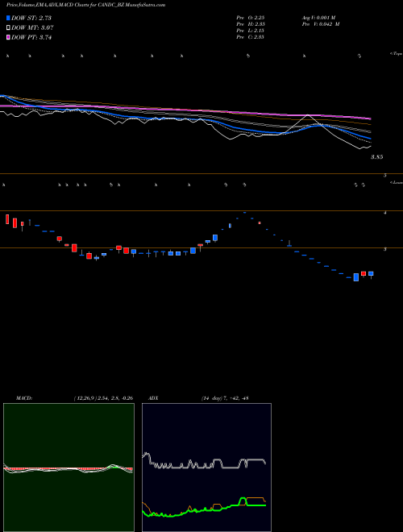Click the '3' price axis label
This screenshot has width=403, height=532.
coord(385,249)
